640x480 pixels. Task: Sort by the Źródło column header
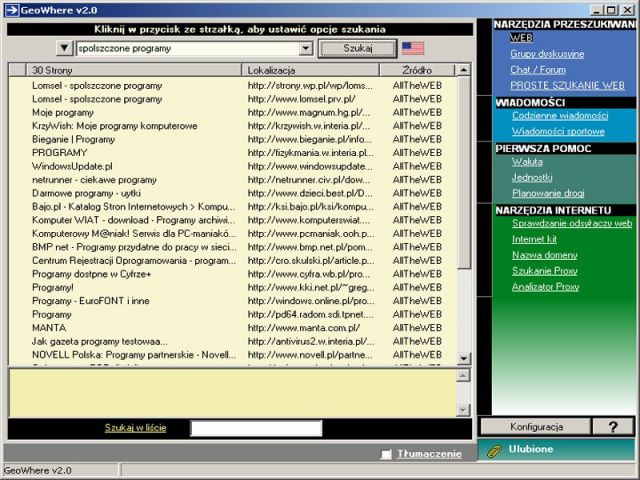coord(417,70)
